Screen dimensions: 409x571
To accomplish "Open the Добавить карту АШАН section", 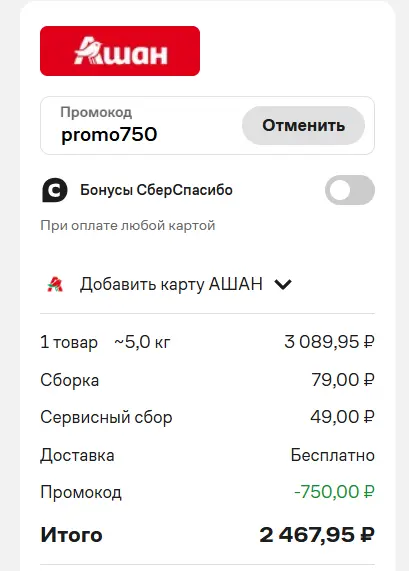I will coord(170,284).
